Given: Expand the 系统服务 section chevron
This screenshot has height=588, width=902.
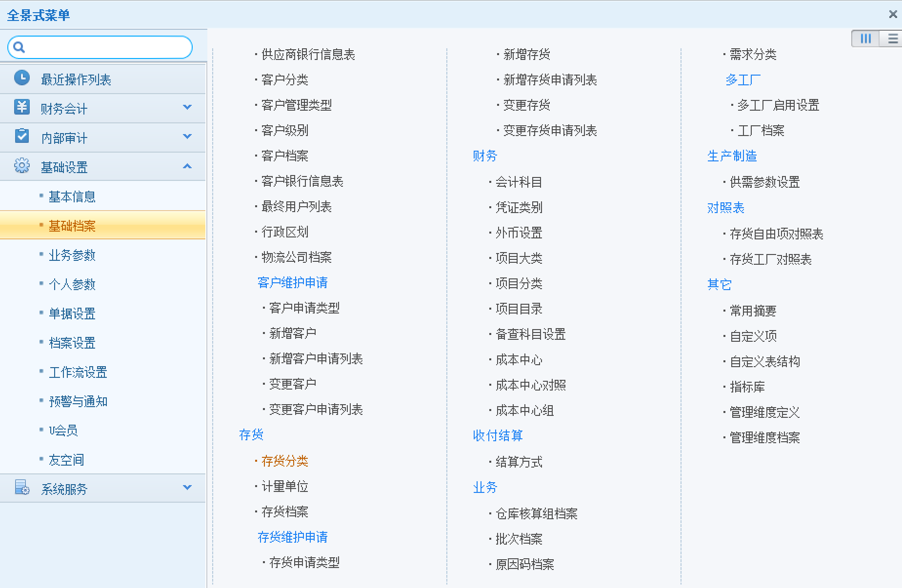Looking at the screenshot, I should [x=187, y=488].
